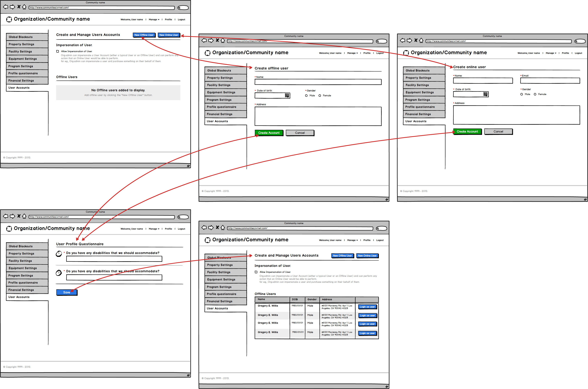Click first row Login as user button

367,307
